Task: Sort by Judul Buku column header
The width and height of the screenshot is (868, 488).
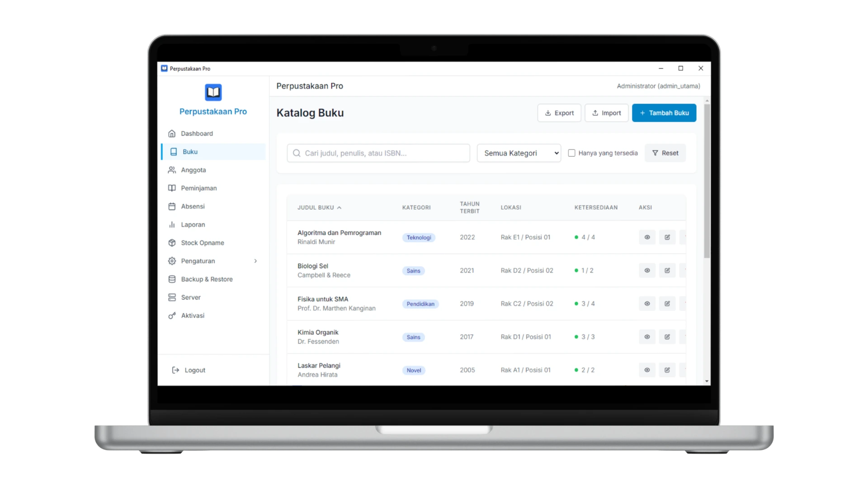Action: [319, 207]
